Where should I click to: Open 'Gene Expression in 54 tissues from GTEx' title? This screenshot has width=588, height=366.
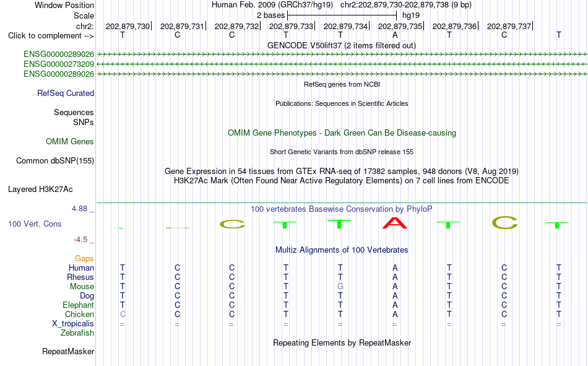click(x=342, y=171)
